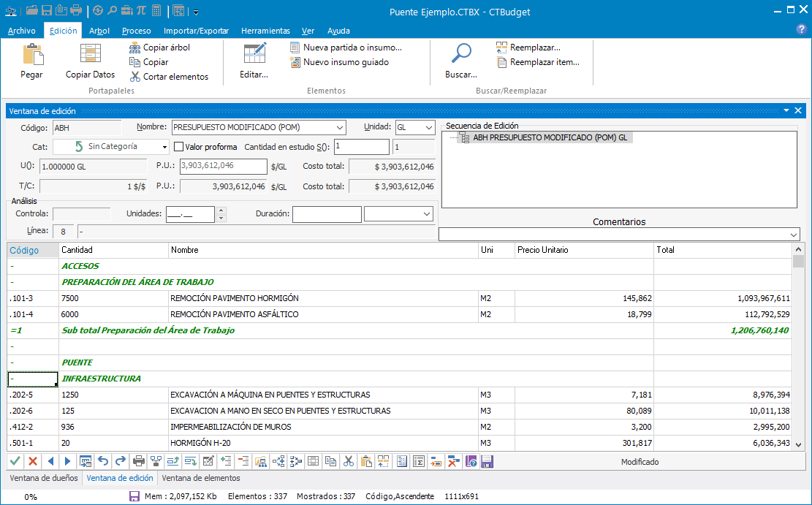The width and height of the screenshot is (812, 505).
Task: Open the Herramientas menu
Action: point(265,31)
